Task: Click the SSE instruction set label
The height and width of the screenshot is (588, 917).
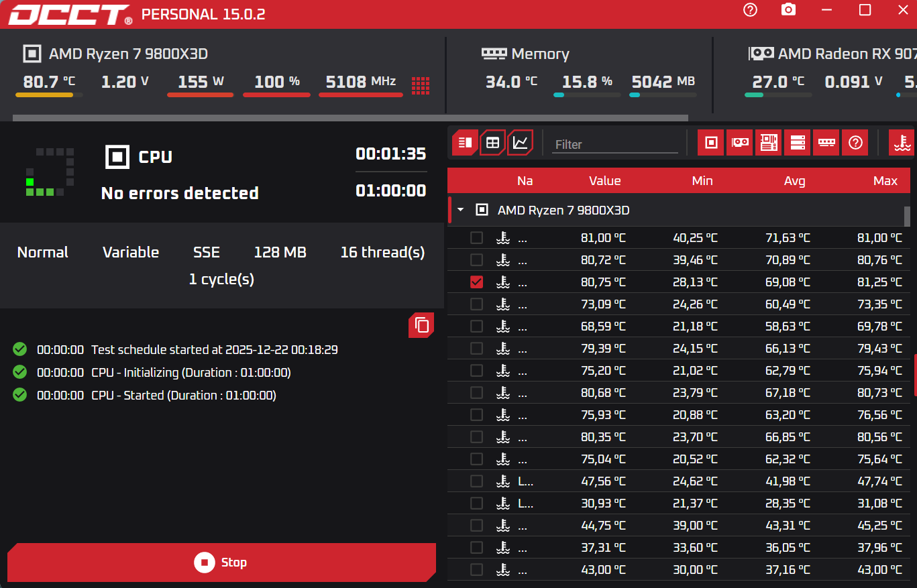Action: [207, 252]
